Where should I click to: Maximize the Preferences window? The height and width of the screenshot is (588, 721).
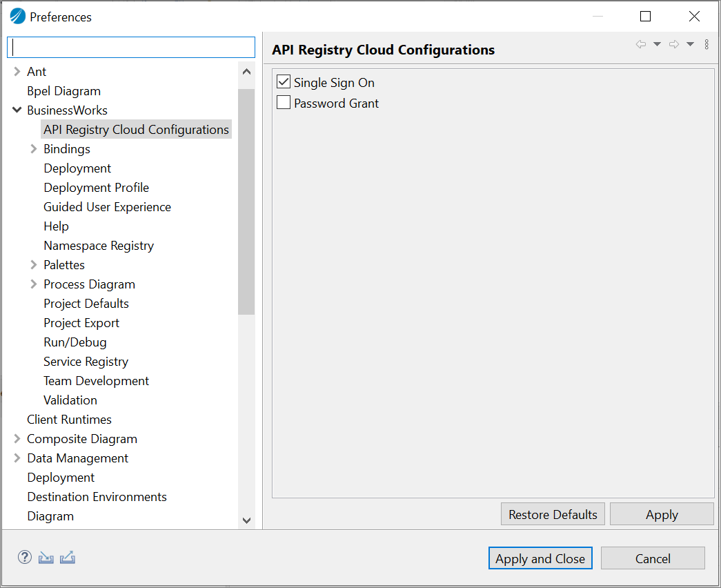(646, 17)
